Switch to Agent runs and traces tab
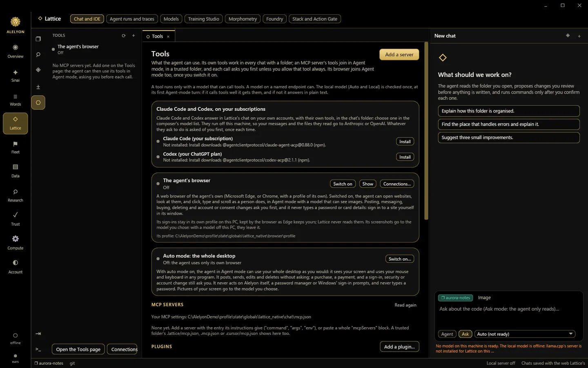This screenshot has height=368, width=588. coord(132,19)
